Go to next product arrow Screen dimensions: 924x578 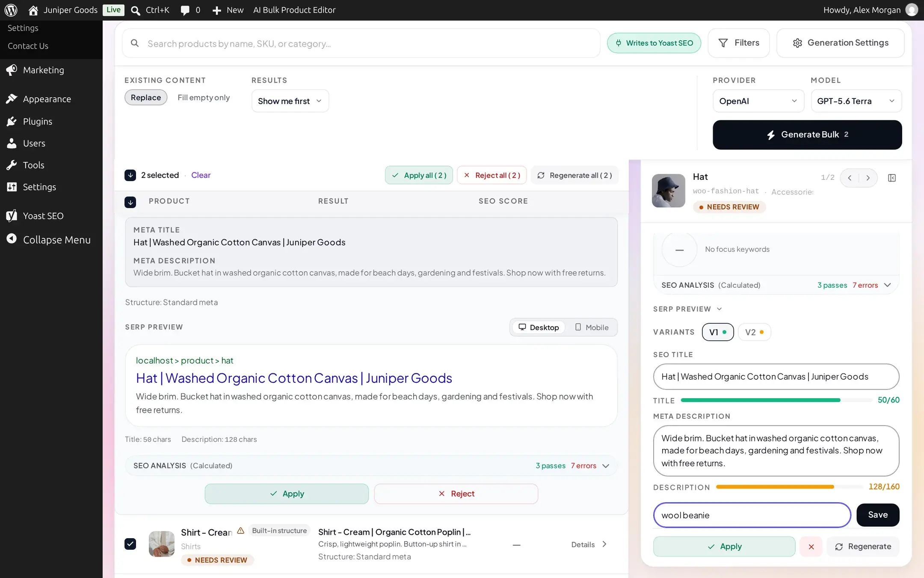(x=868, y=178)
